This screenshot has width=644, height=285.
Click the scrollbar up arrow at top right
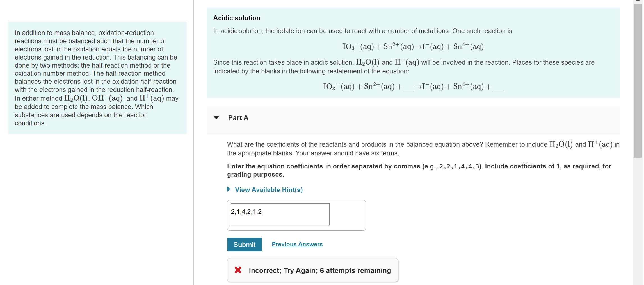tap(638, 2)
